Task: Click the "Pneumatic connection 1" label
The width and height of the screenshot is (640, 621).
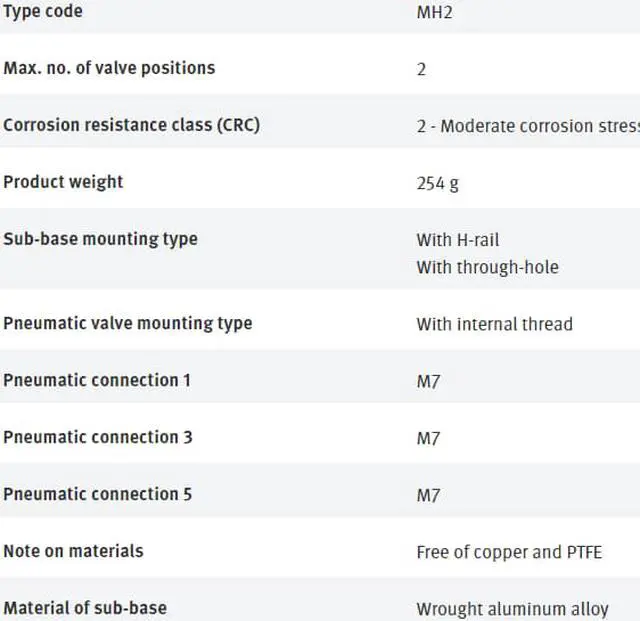Action: coord(97,380)
